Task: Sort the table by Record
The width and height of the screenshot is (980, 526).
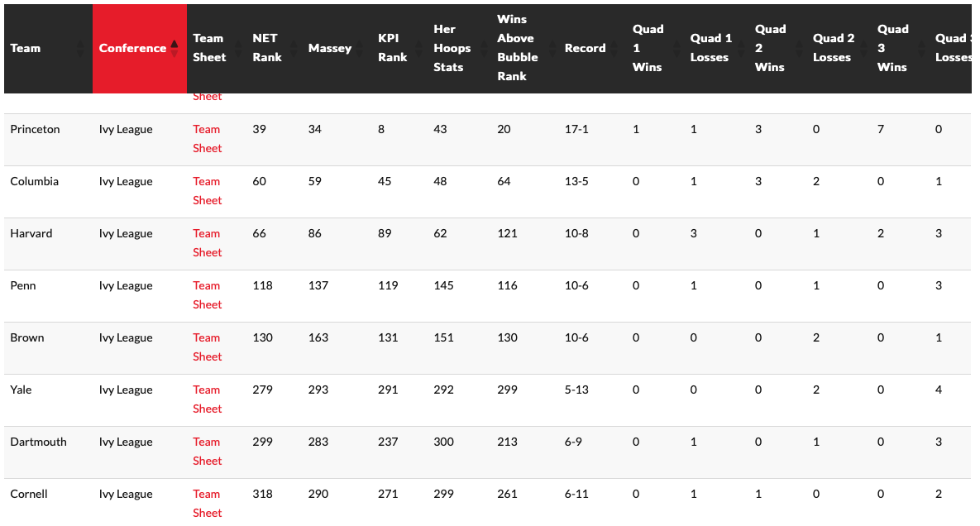Action: (585, 48)
